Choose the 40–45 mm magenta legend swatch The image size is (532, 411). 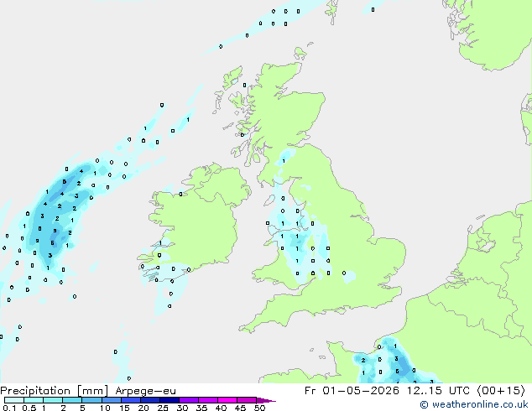[x=227, y=400]
